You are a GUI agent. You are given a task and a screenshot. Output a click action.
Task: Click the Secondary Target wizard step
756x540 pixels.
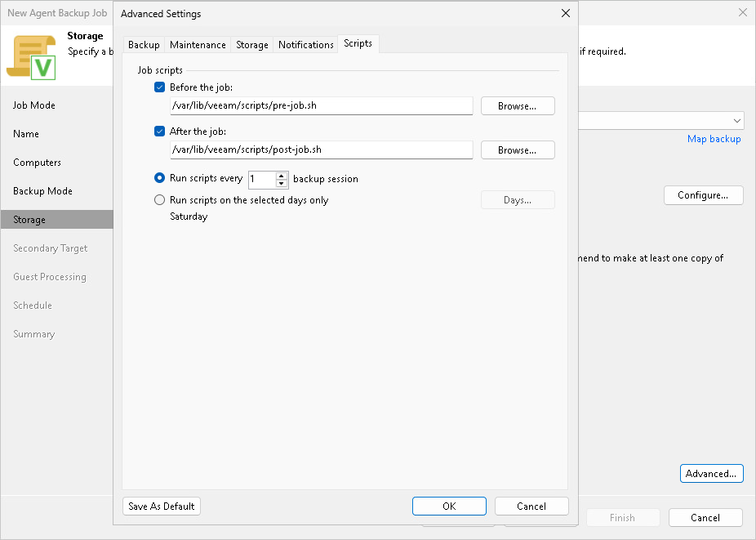(x=50, y=248)
